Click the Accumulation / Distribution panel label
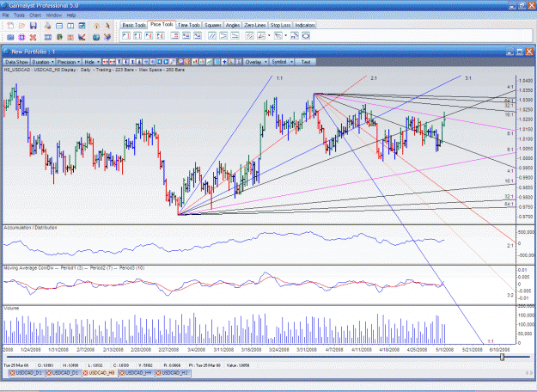Image resolution: width=537 pixels, height=392 pixels. (x=30, y=228)
